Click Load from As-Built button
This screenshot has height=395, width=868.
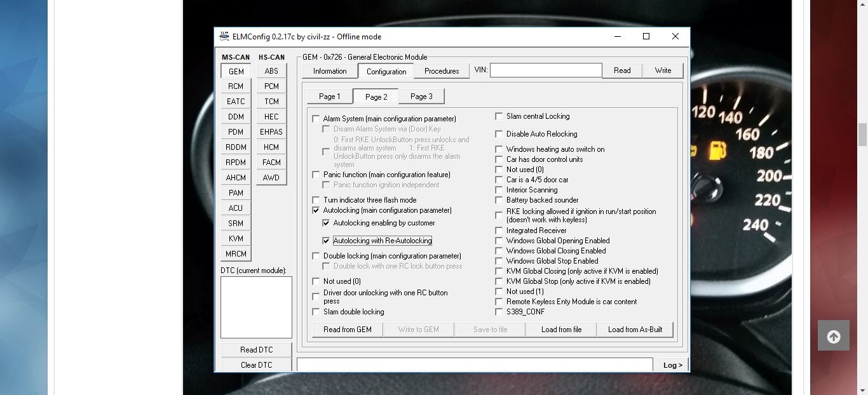(635, 330)
